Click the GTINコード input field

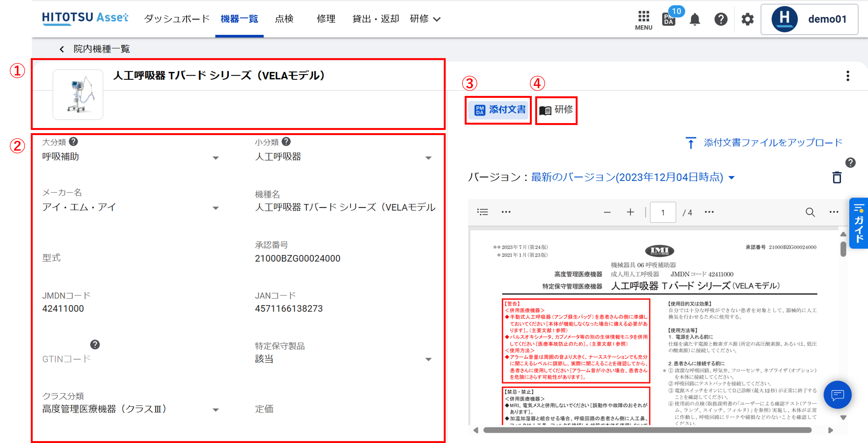(131, 359)
